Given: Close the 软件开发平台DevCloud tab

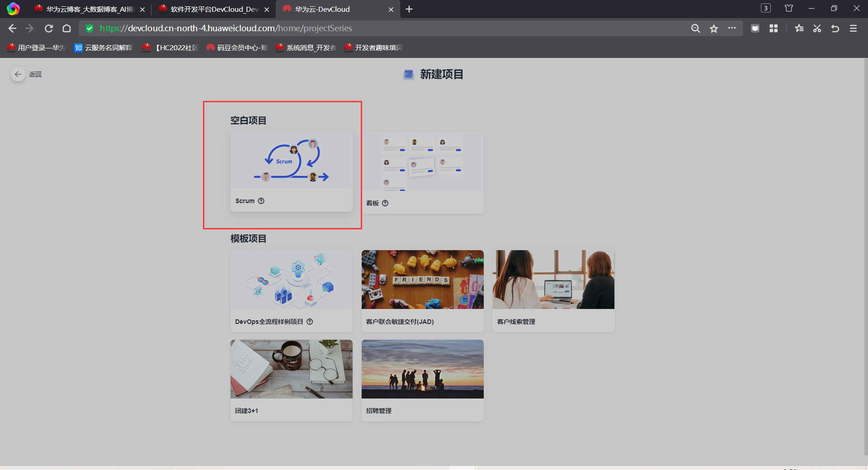Looking at the screenshot, I should [x=267, y=9].
